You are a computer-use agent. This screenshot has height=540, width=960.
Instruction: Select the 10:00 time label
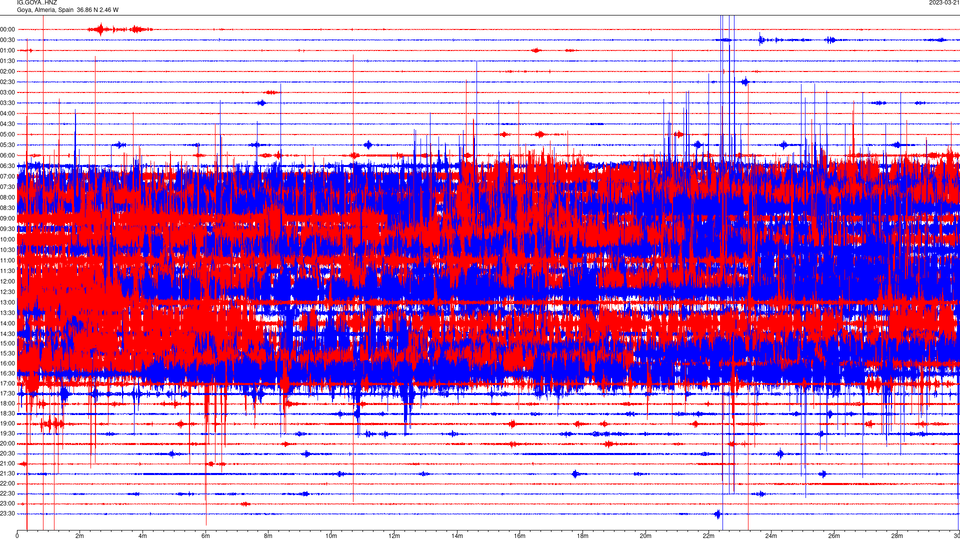(8, 239)
